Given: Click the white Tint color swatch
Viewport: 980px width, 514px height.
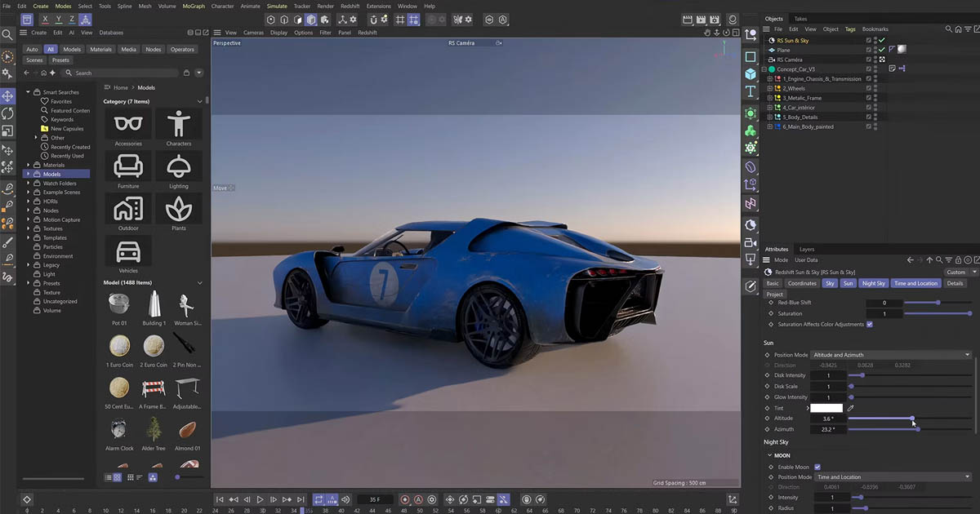Looking at the screenshot, I should pyautogui.click(x=827, y=408).
